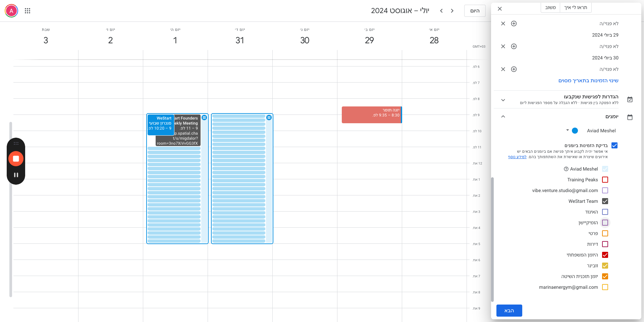The width and height of the screenshot is (644, 322).
Task: Collapse the יומנים section
Action: [503, 117]
